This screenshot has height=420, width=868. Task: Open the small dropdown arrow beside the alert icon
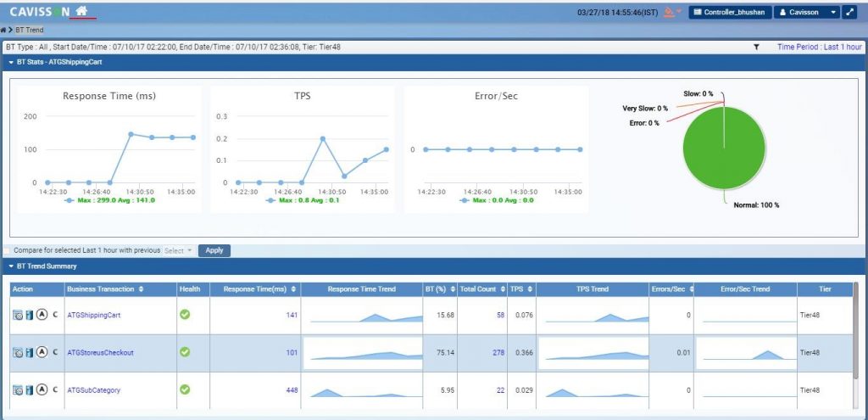click(679, 11)
